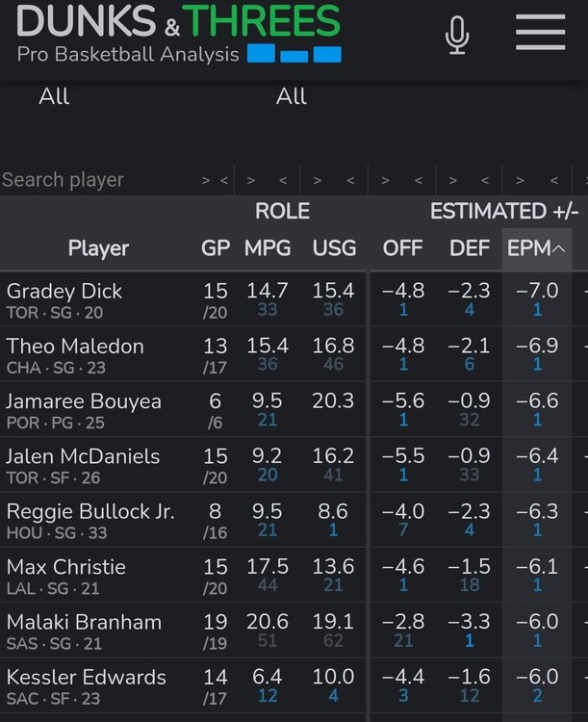
Task: Click the greater-than filter under MPG column
Action: (251, 180)
